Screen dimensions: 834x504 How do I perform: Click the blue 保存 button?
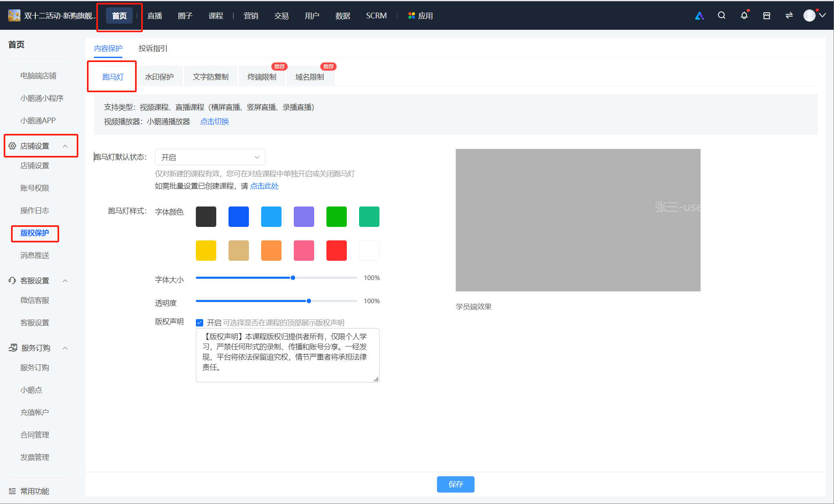456,484
